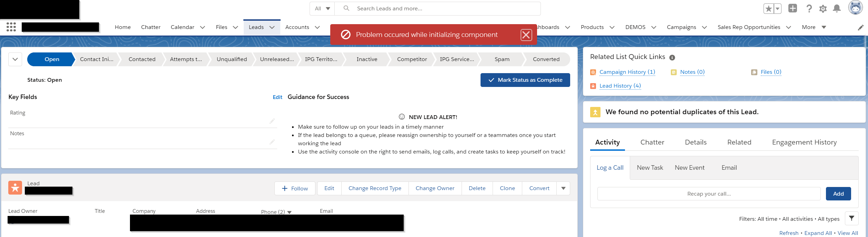This screenshot has width=868, height=237.
Task: Click the Campaign History icon
Action: [593, 72]
